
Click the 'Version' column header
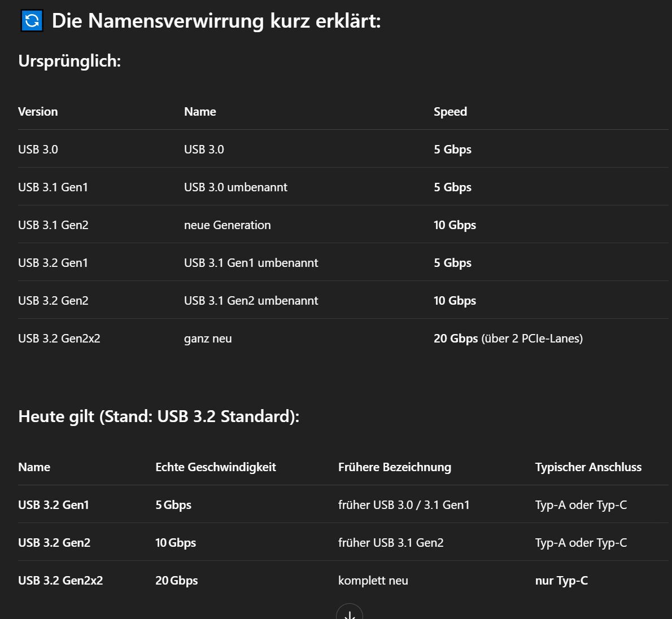click(38, 111)
